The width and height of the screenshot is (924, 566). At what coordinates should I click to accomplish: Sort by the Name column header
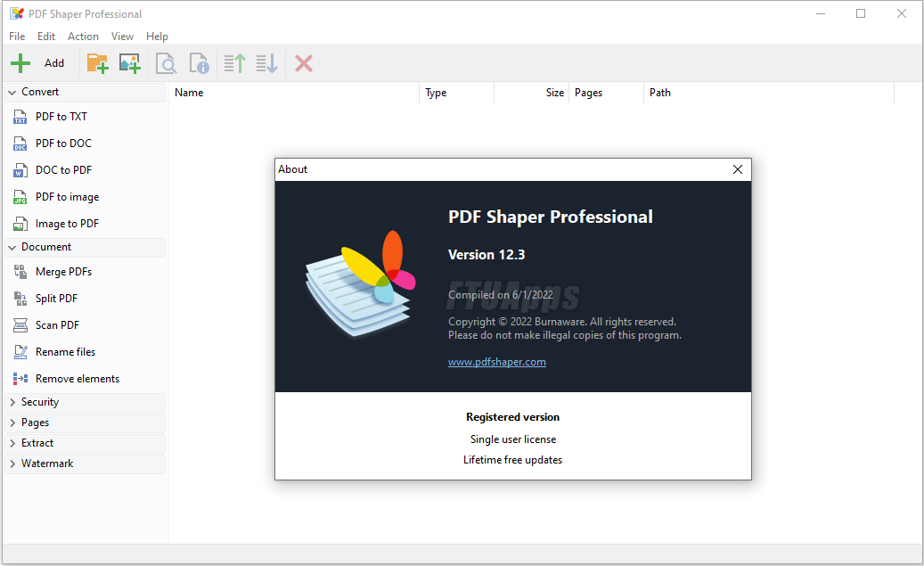pos(295,93)
